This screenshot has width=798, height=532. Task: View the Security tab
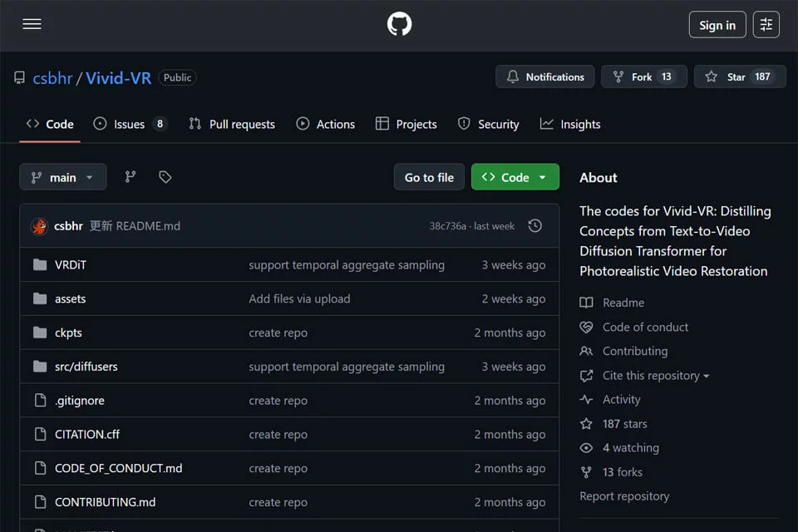point(488,124)
